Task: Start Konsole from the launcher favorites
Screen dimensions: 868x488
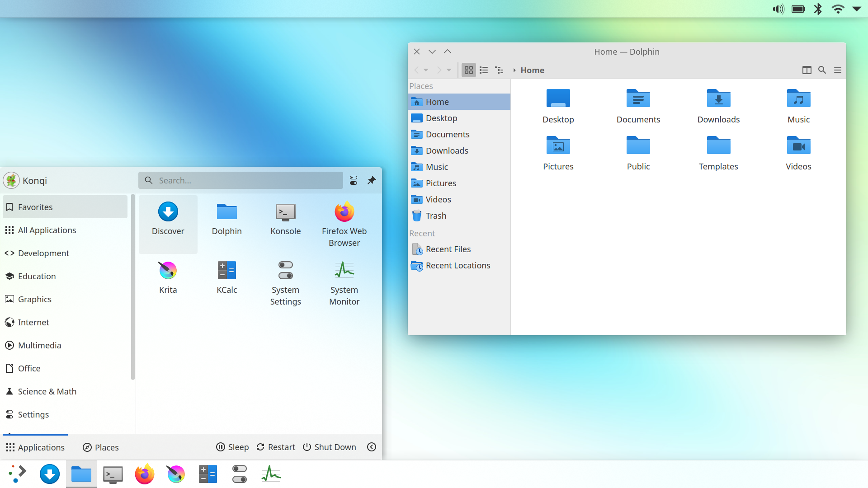Action: (285, 224)
